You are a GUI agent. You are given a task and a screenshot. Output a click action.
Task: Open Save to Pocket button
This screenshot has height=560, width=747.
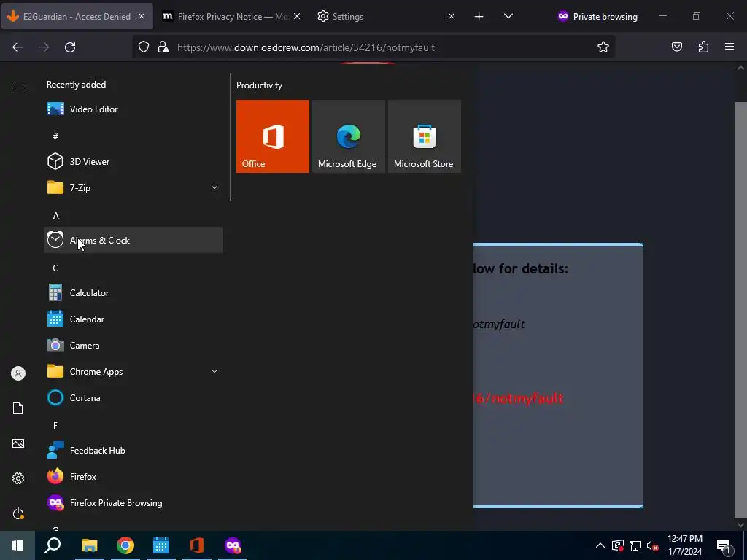[x=677, y=47]
